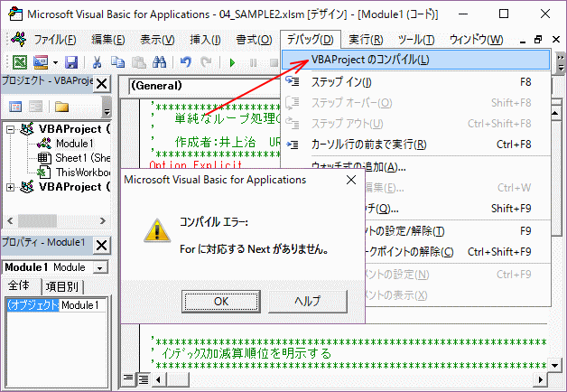Image resolution: width=567 pixels, height=392 pixels.
Task: Select ThisWorkbook in the project tree
Action: (x=83, y=173)
